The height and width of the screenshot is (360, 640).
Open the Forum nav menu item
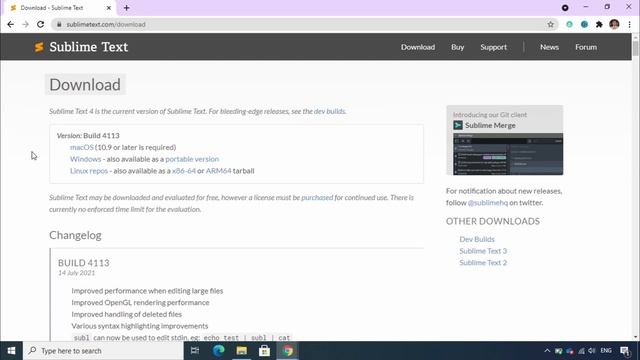[586, 47]
